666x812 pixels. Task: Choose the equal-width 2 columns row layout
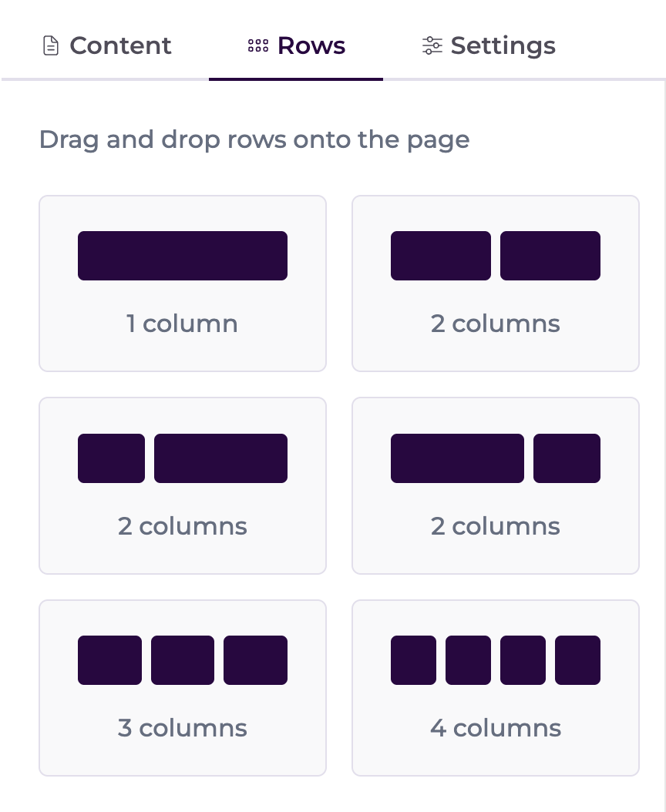(496, 284)
